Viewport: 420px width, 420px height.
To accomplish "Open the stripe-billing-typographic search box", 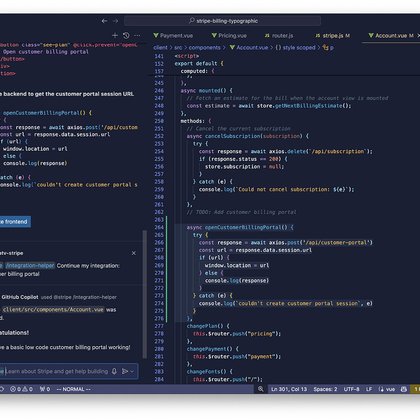I will [x=223, y=21].
